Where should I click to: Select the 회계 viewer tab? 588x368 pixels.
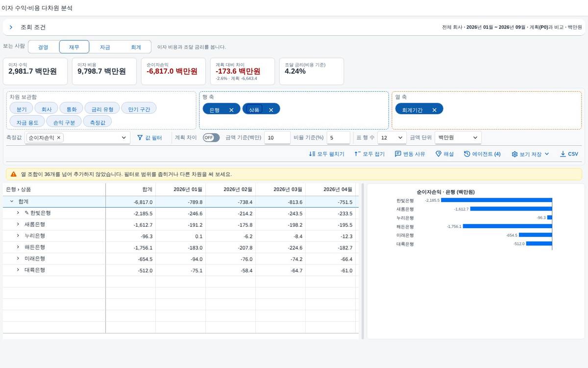pos(136,47)
